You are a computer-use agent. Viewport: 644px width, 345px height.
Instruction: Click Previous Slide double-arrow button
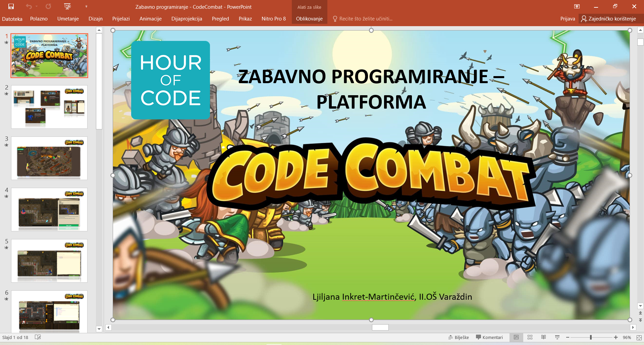coord(640,313)
